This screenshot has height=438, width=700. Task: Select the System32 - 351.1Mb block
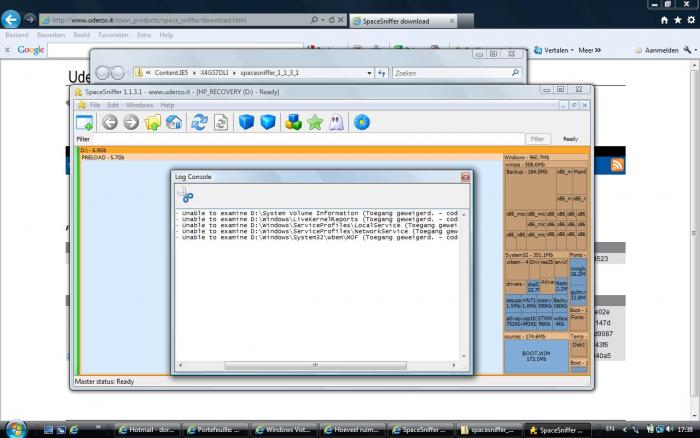[x=536, y=255]
